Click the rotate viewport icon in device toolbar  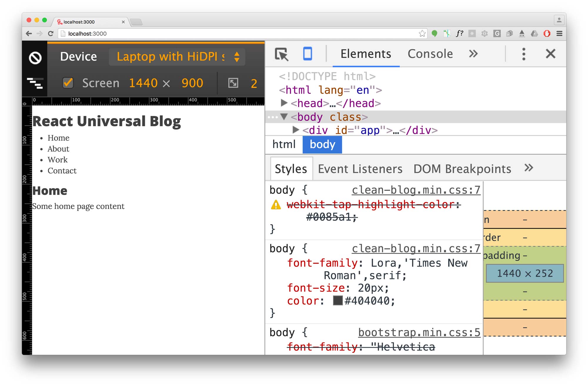pos(234,83)
